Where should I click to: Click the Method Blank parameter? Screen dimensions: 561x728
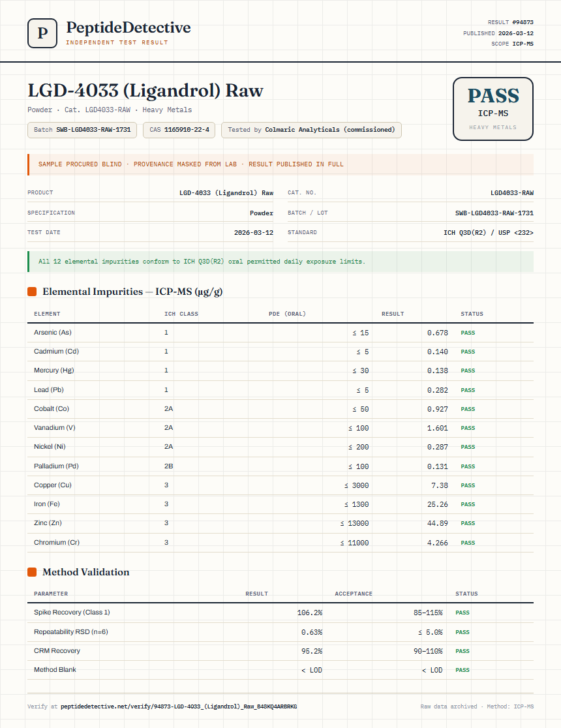point(55,669)
